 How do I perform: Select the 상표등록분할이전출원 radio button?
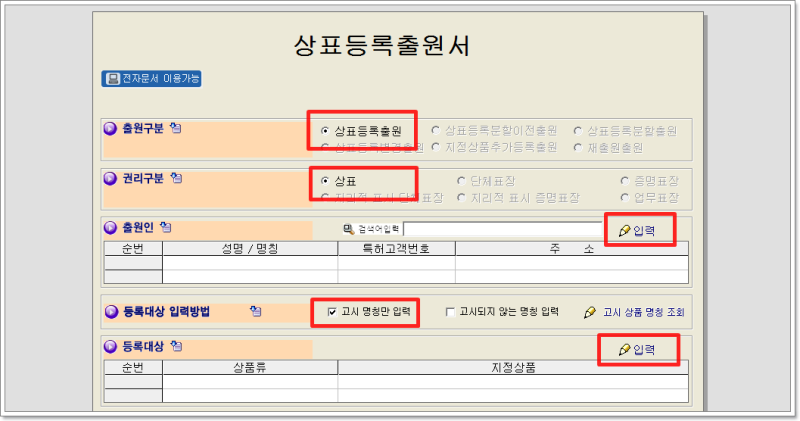[436, 131]
